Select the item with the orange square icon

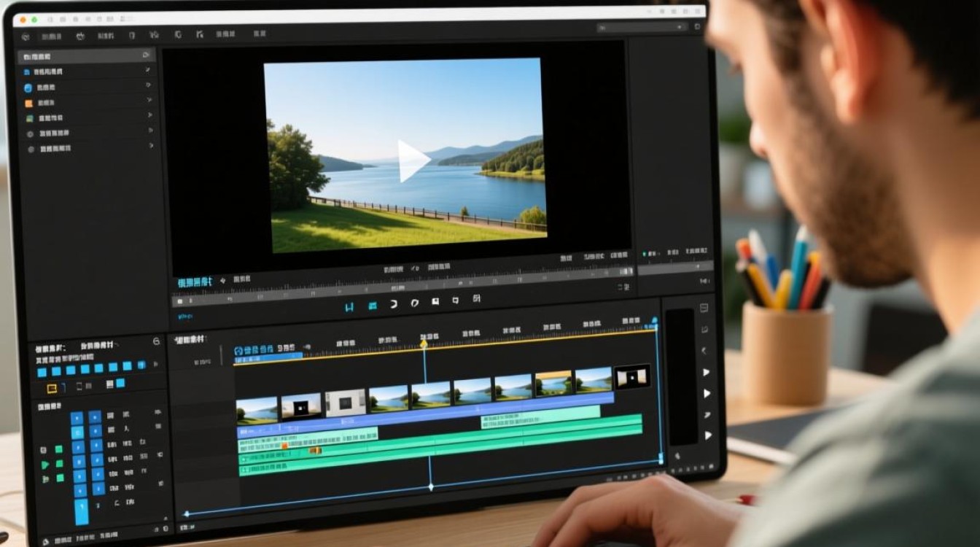[87, 103]
